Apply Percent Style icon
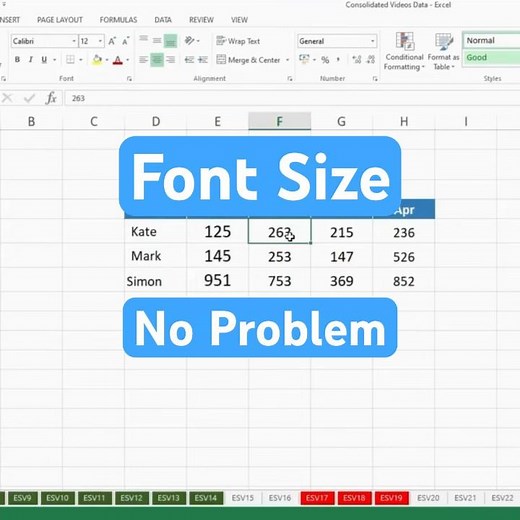 325,60
